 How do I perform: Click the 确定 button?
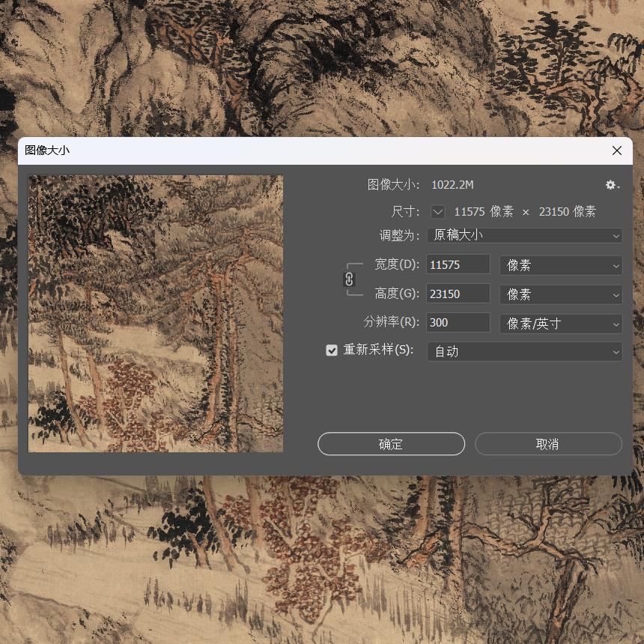click(x=391, y=444)
